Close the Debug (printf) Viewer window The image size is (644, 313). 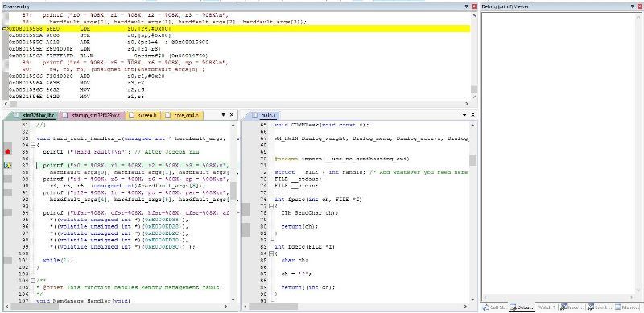pyautogui.click(x=639, y=6)
